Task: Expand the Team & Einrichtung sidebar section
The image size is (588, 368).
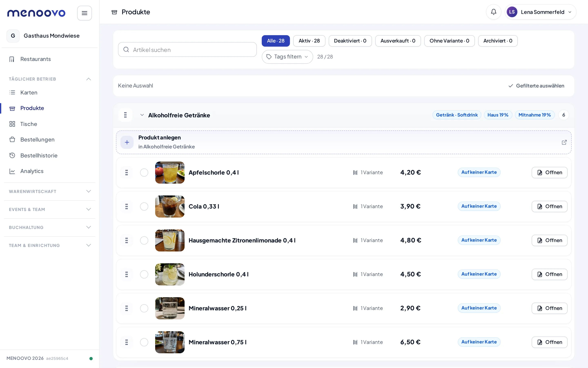Action: [x=89, y=245]
